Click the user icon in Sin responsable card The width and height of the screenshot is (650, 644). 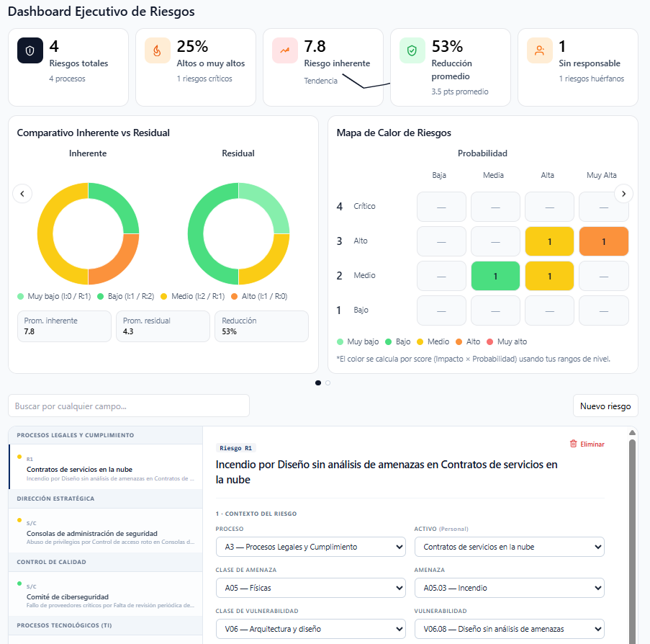(539, 50)
